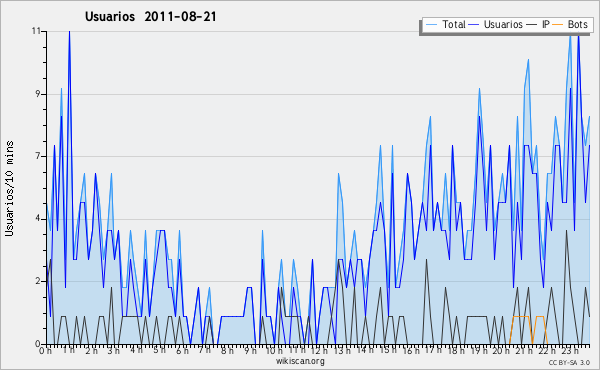The width and height of the screenshot is (600, 370).
Task: Click the orange Bots line near 21 h
Action: pos(521,316)
